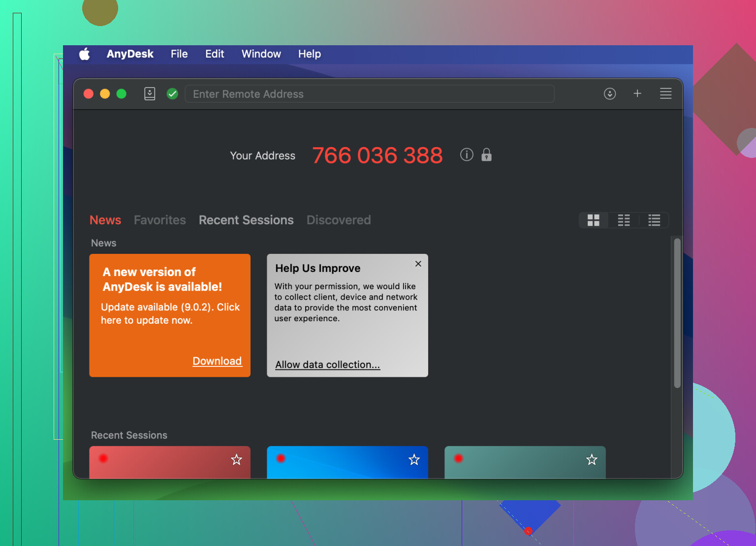Favorite the blue recent session with star
Viewport: 756px width, 546px height.
pos(414,459)
